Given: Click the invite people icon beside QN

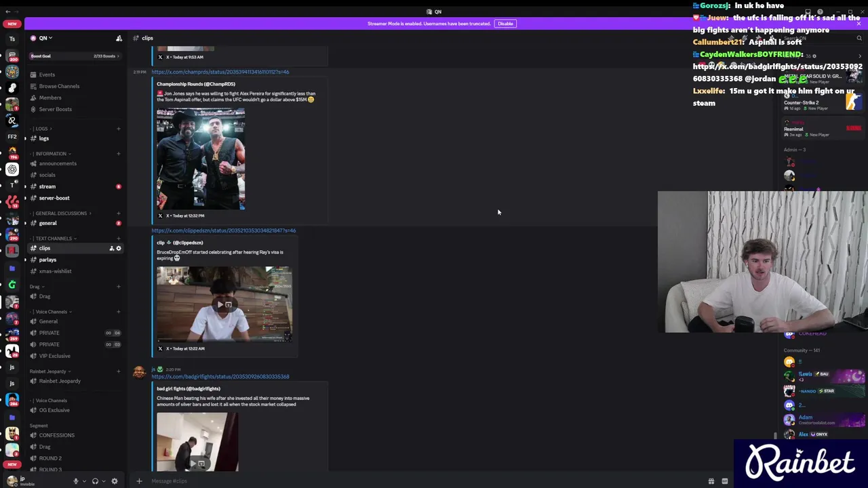Looking at the screenshot, I should click(119, 39).
